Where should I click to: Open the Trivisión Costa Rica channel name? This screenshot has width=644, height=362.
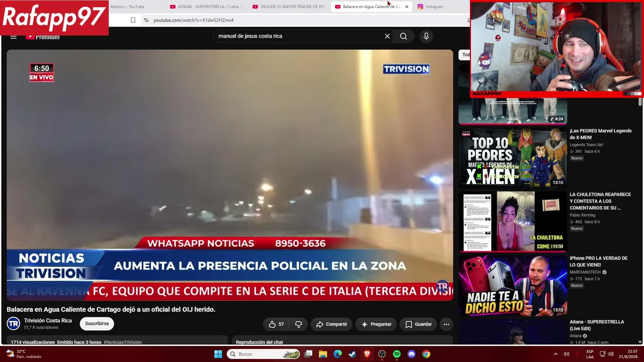click(48, 321)
